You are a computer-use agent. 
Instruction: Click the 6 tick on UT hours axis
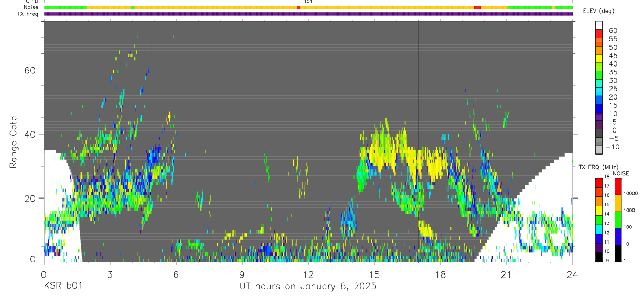coord(176,274)
